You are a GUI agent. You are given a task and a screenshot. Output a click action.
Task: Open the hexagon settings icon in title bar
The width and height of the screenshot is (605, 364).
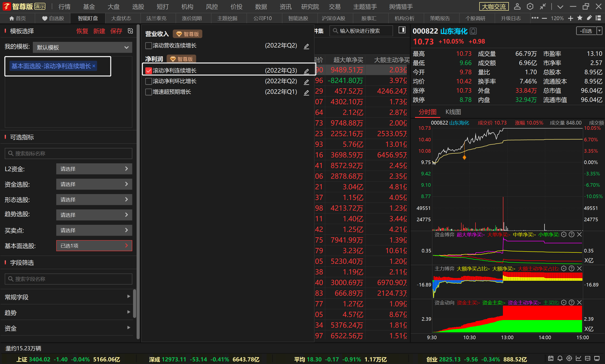[x=530, y=7]
